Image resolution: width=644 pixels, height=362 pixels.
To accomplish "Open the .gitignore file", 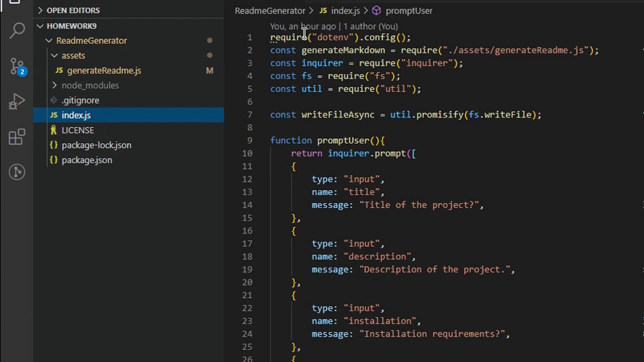I will point(80,100).
